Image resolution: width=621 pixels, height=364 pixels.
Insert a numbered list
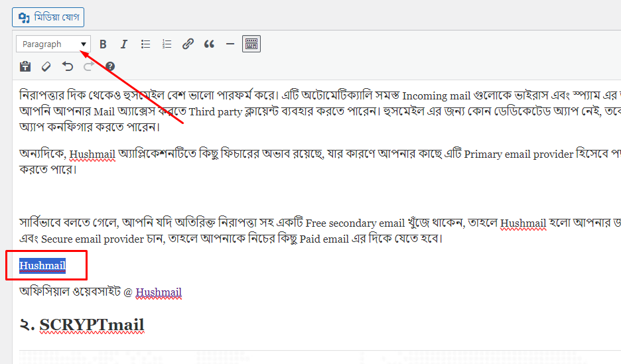[x=167, y=44]
